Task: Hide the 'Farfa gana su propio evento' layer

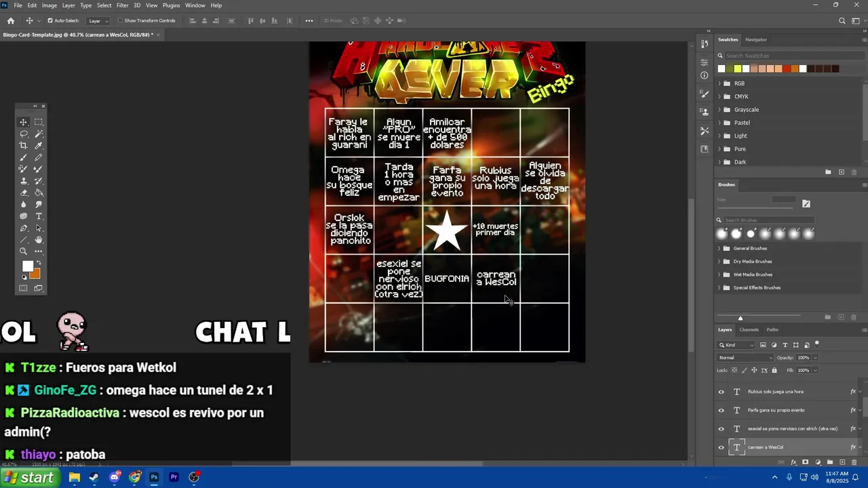Action: pyautogui.click(x=721, y=410)
